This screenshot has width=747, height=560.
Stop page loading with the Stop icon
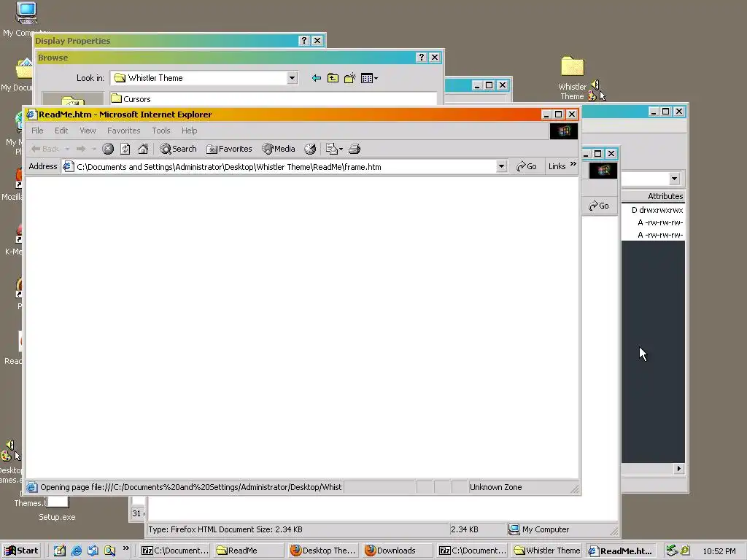[108, 149]
